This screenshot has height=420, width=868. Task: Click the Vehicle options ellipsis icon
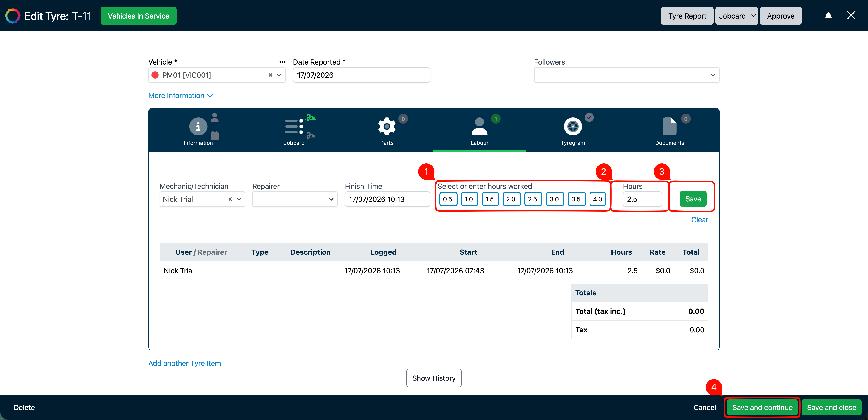click(x=282, y=62)
